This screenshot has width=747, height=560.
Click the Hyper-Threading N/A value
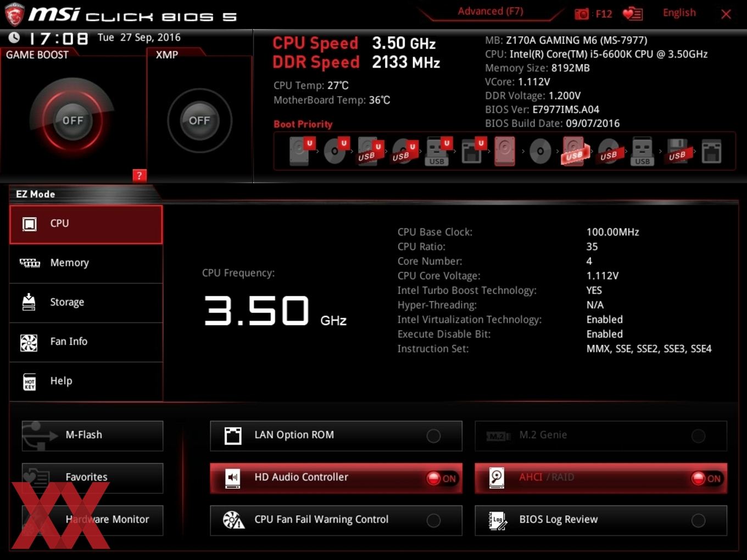point(595,305)
